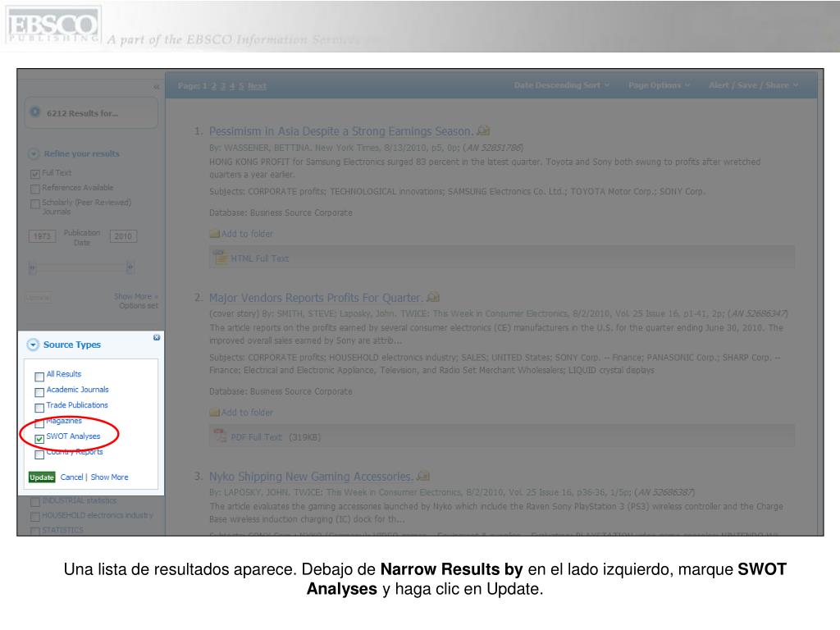Uncheck the SWOT Analyses checkbox

pos(39,439)
